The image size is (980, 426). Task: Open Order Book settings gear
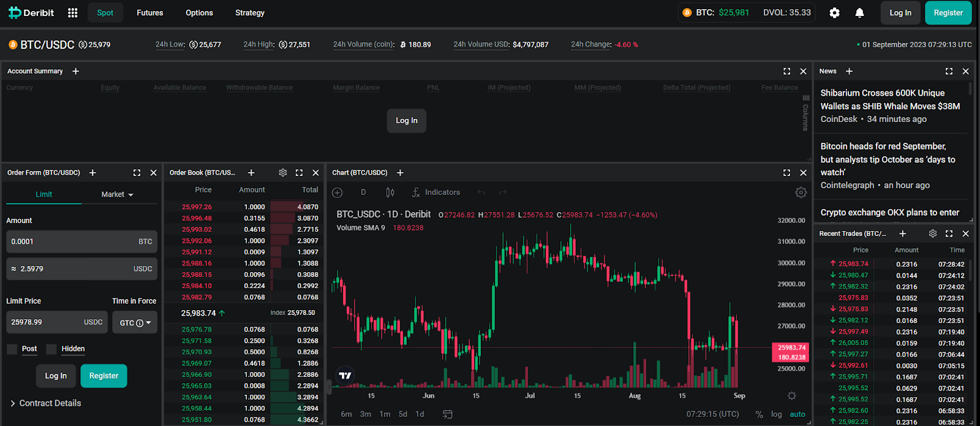pos(282,173)
